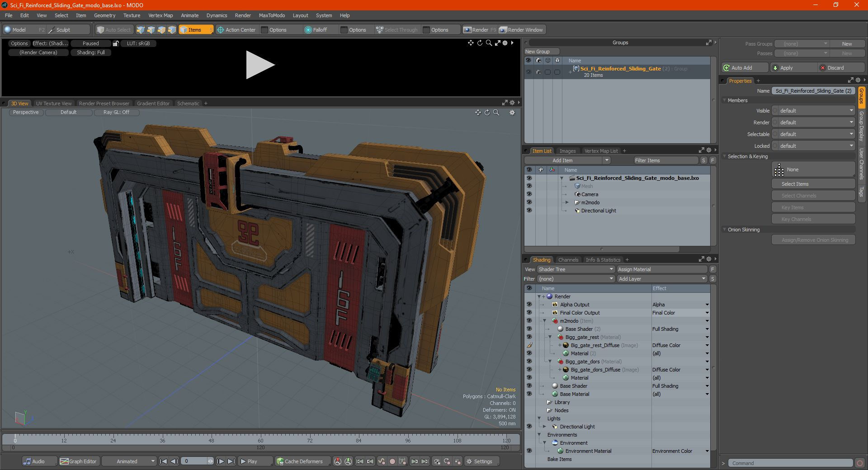
Task: Open the Vertex Map menu
Action: [160, 15]
